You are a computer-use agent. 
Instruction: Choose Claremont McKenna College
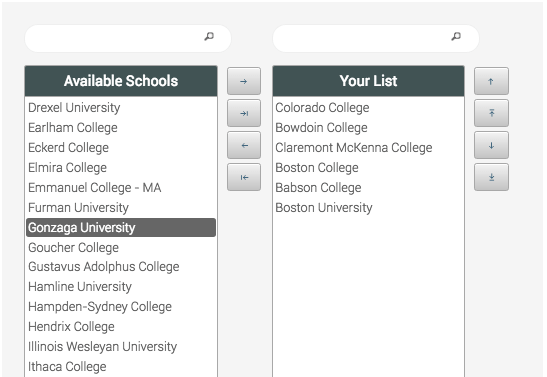(368, 148)
